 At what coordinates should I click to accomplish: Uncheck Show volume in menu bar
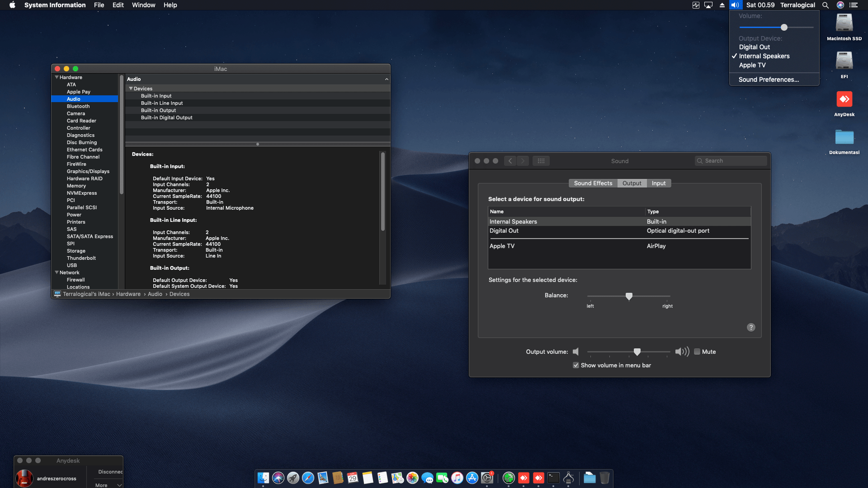(x=576, y=365)
